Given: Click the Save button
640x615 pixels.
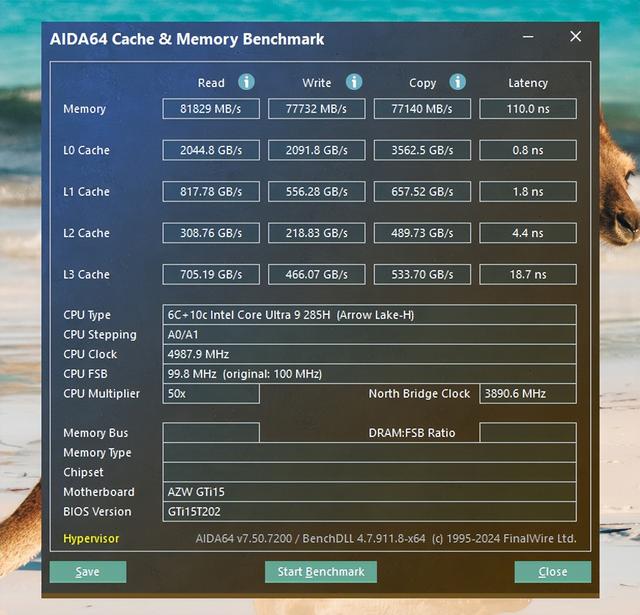Looking at the screenshot, I should tap(88, 572).
